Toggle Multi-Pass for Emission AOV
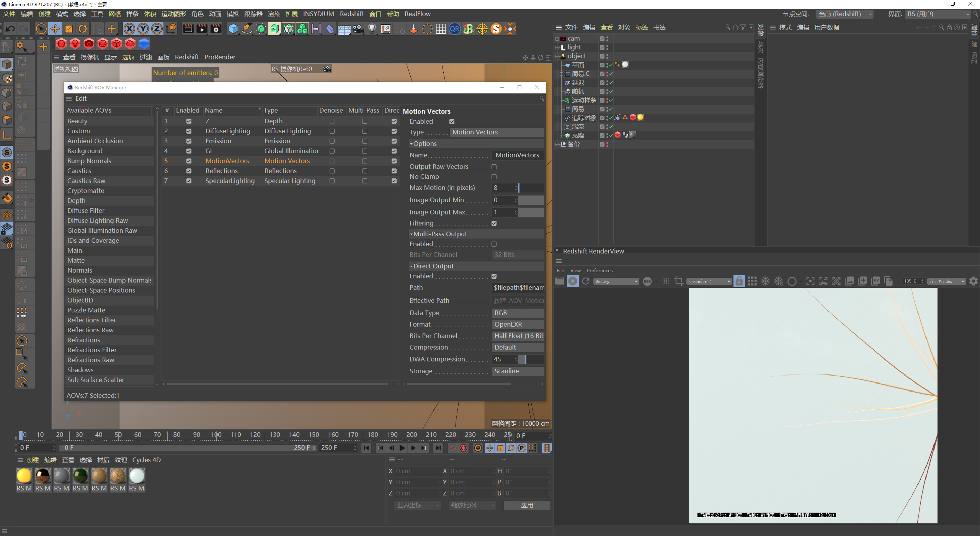 pyautogui.click(x=364, y=141)
